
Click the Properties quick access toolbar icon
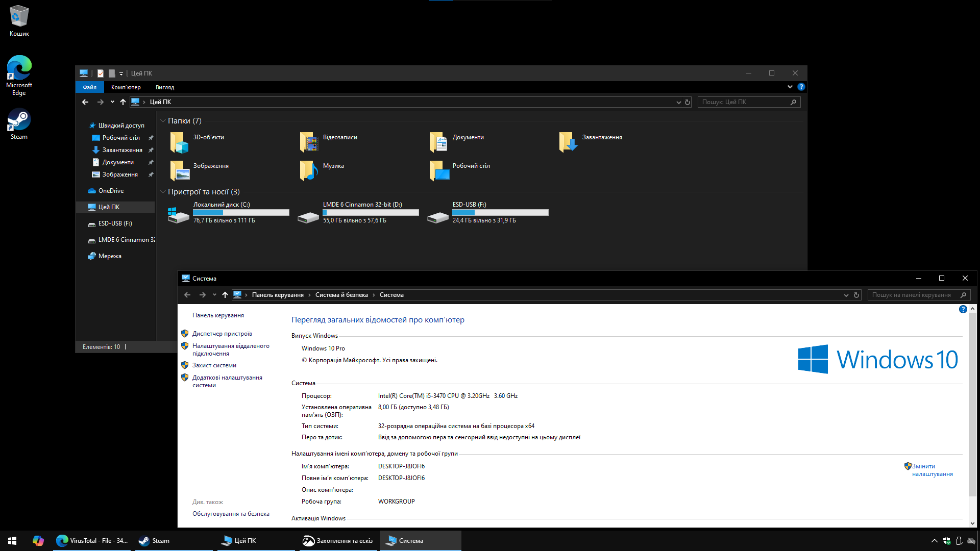pyautogui.click(x=101, y=73)
